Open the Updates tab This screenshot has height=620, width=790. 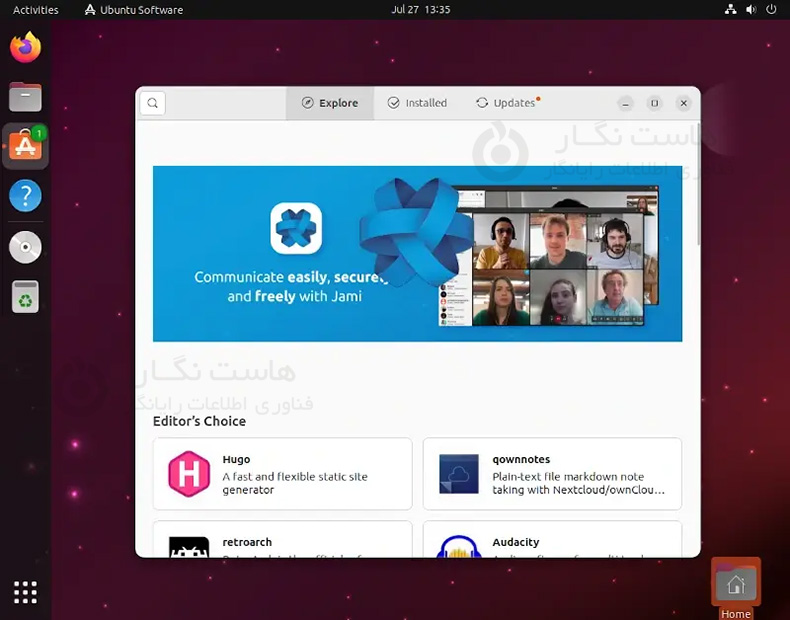507,103
